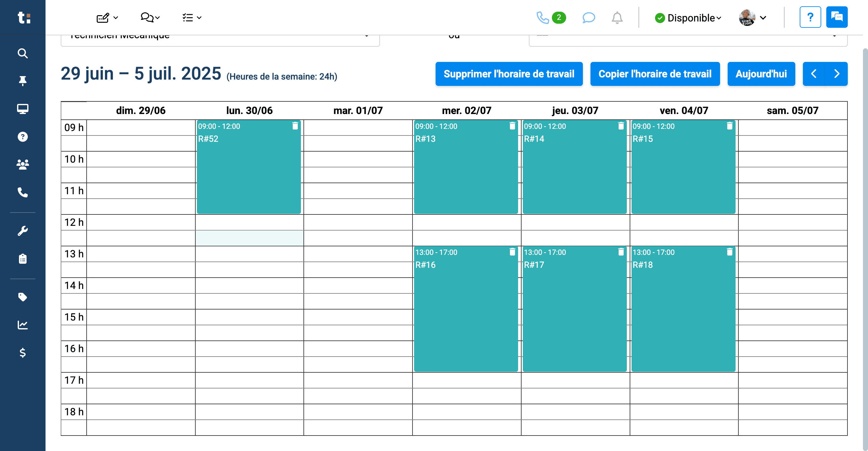
Task: Open the R#52 Monday morning event
Action: pos(249,167)
